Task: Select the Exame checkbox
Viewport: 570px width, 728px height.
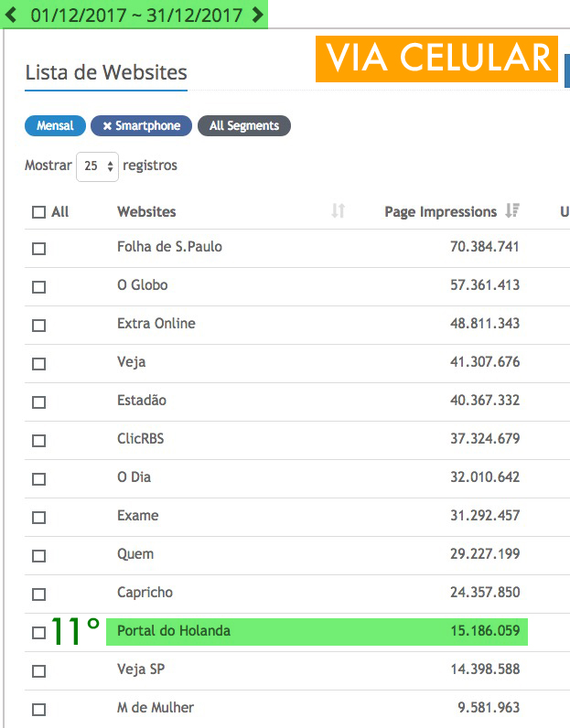Action: (38, 518)
